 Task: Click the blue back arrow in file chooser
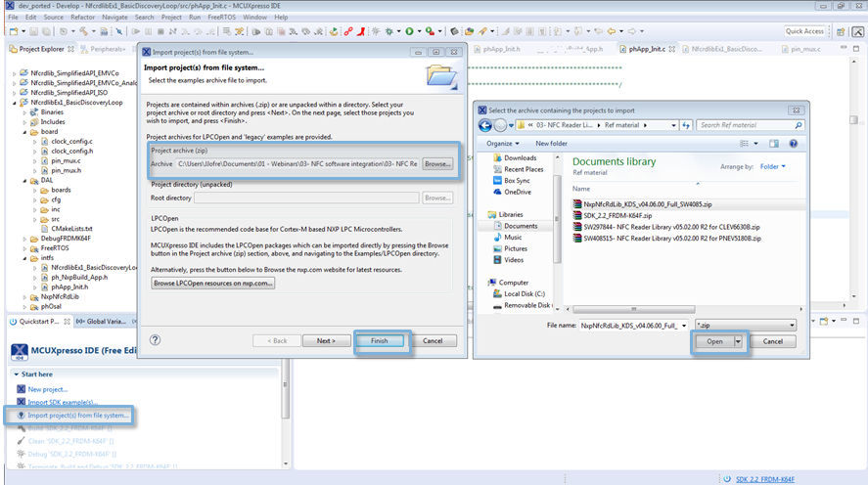(x=485, y=125)
